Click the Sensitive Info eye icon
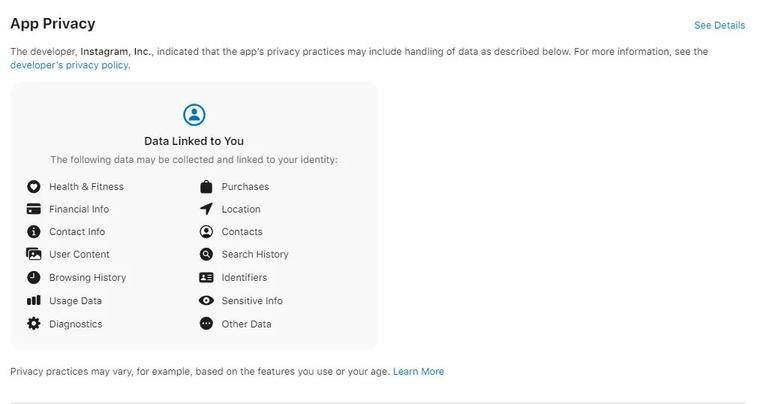The height and width of the screenshot is (404, 760). [x=206, y=300]
